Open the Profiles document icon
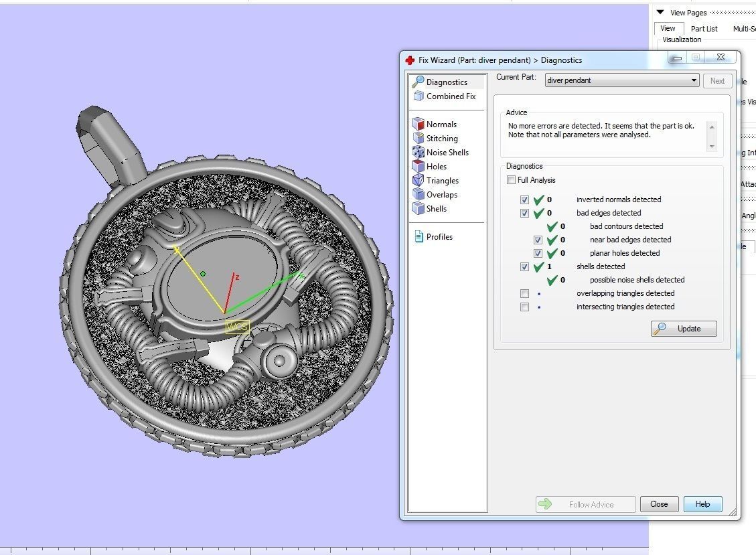Image resolution: width=756 pixels, height=555 pixels. [419, 236]
